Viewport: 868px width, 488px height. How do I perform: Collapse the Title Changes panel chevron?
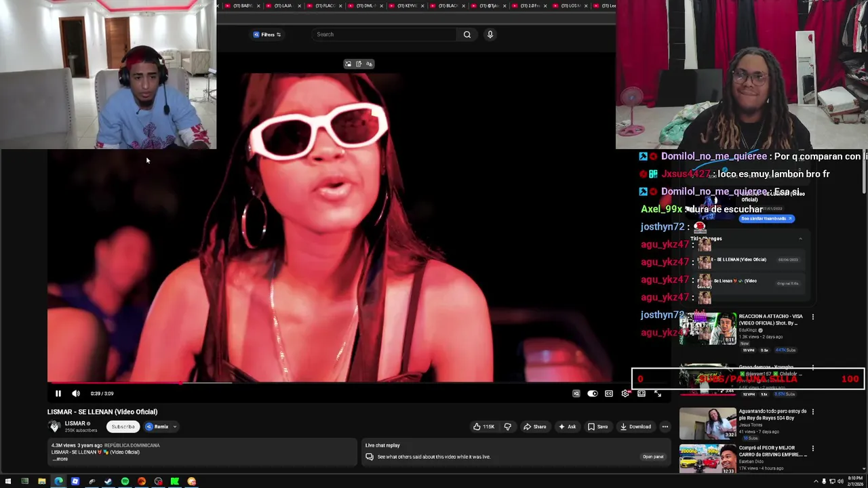click(800, 239)
